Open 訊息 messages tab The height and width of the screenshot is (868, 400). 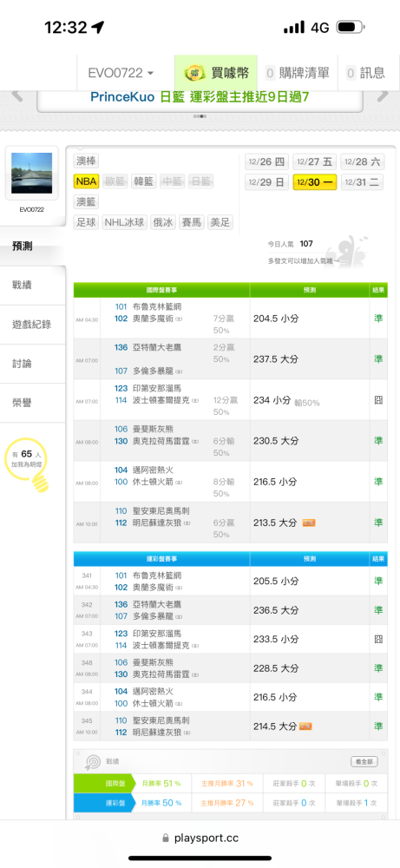click(365, 73)
